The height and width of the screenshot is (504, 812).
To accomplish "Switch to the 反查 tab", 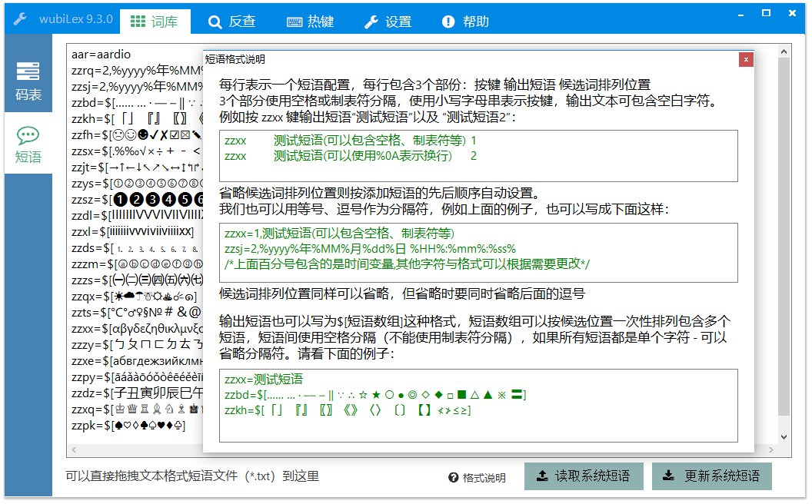I will tap(233, 22).
